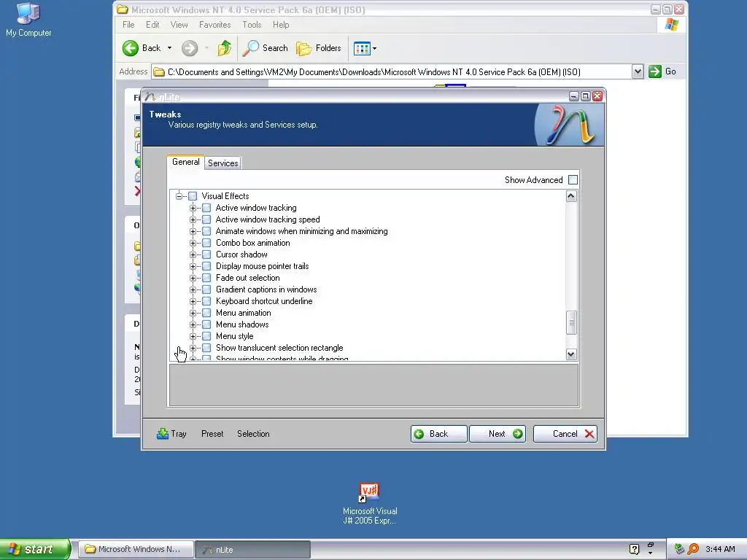This screenshot has height=560, width=747.
Task: Click the 3:44 AM taskbar clock
Action: [x=720, y=549]
